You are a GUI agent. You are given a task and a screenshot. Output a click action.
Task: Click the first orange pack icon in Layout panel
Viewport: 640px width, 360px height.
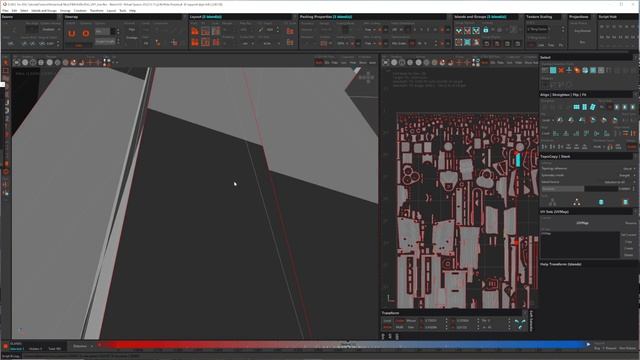point(195,31)
